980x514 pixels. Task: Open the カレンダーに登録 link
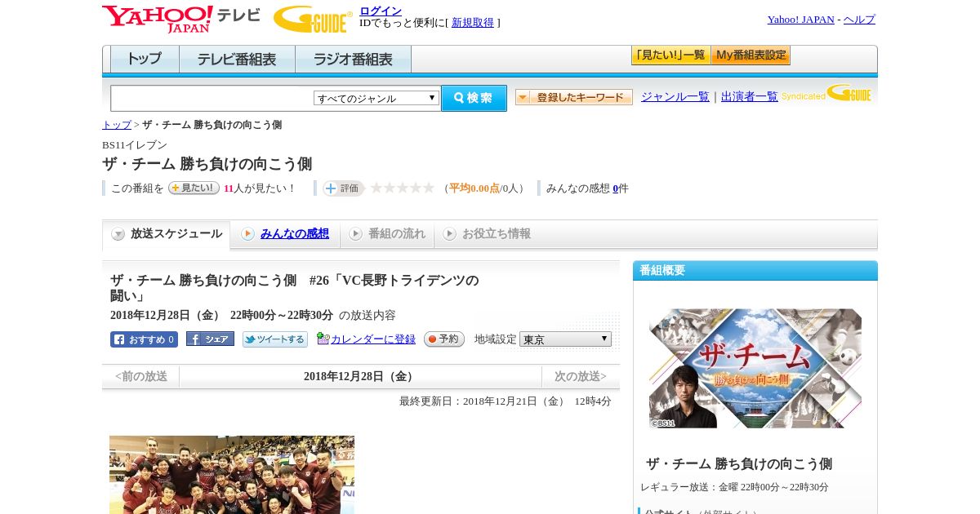tap(373, 339)
